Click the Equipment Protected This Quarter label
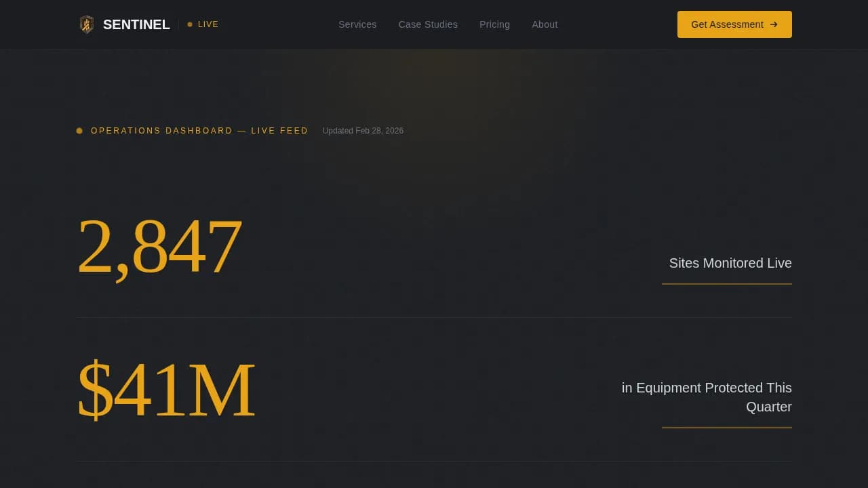Viewport: 868px width, 488px height. [x=707, y=397]
